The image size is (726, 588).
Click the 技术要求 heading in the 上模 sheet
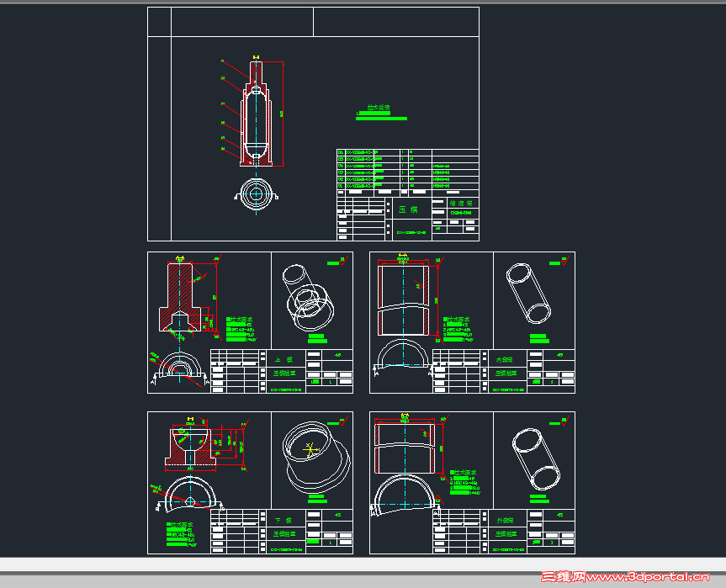tap(240, 320)
